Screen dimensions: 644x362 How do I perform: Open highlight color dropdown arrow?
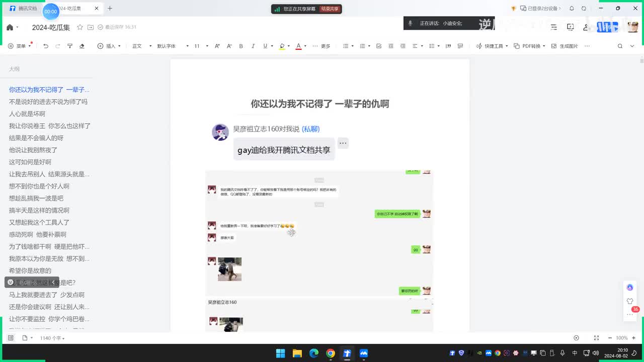(x=289, y=46)
